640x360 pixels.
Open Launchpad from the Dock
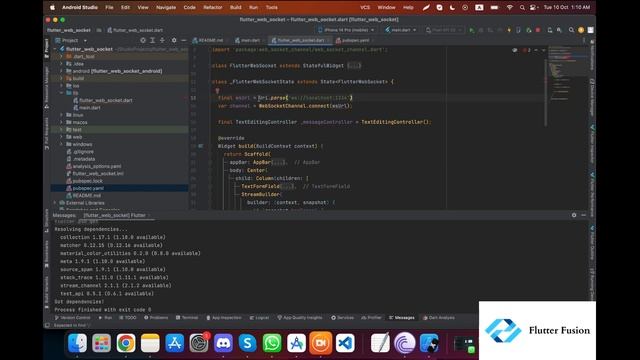pyautogui.click(x=101, y=343)
